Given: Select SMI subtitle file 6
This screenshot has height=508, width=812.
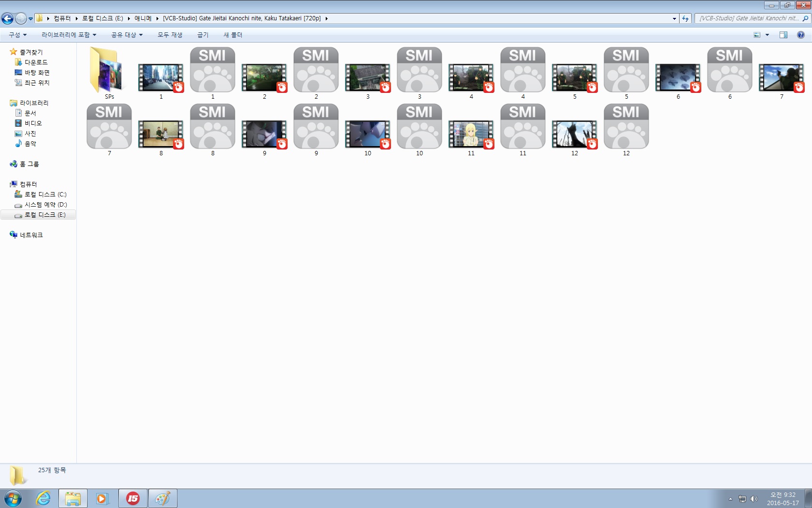Looking at the screenshot, I should 730,70.
